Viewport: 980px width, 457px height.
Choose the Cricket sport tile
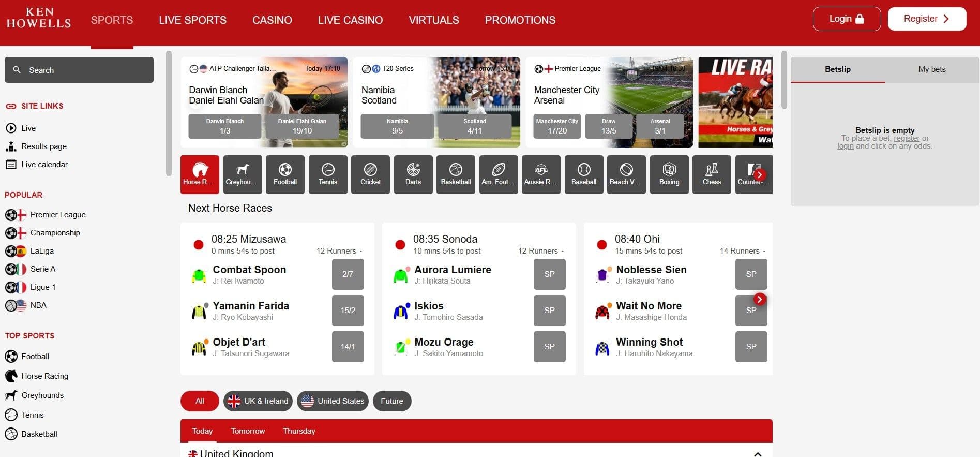coord(370,174)
